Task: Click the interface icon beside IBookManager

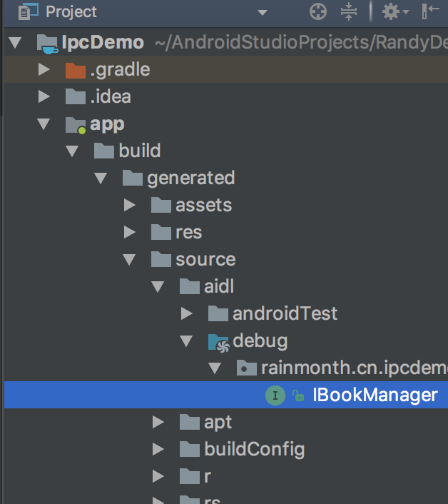Action: click(x=275, y=395)
